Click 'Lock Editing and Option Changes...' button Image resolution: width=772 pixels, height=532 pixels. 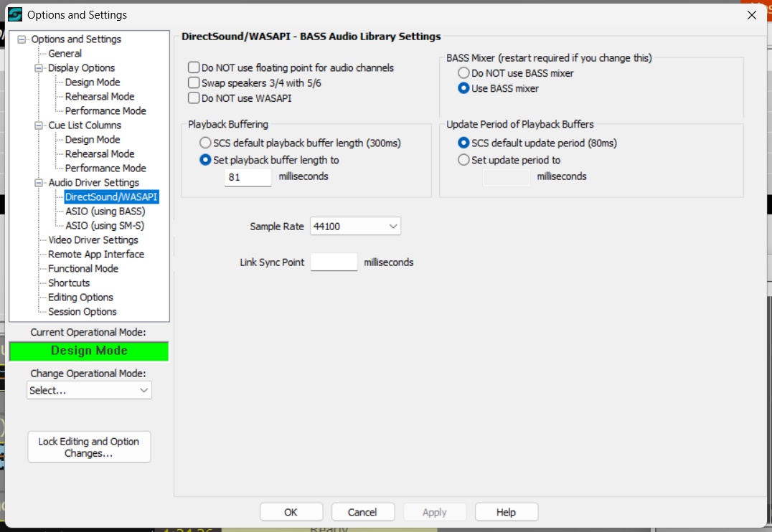[89, 447]
